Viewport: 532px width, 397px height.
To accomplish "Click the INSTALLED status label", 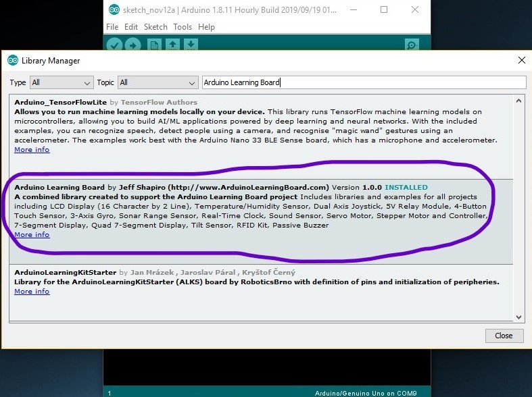I will point(406,187).
